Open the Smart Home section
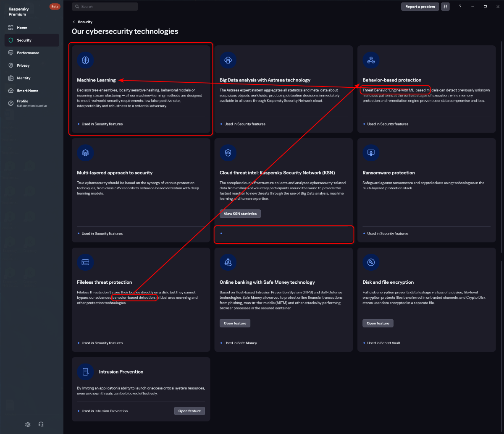Screen dimensions: 504x434 tap(32, 91)
